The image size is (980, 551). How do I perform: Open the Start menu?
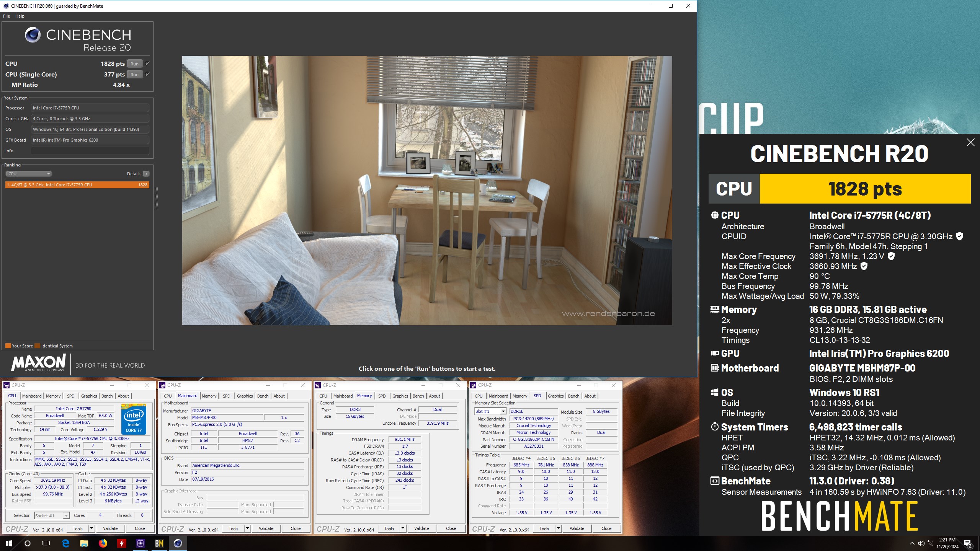tap(9, 543)
